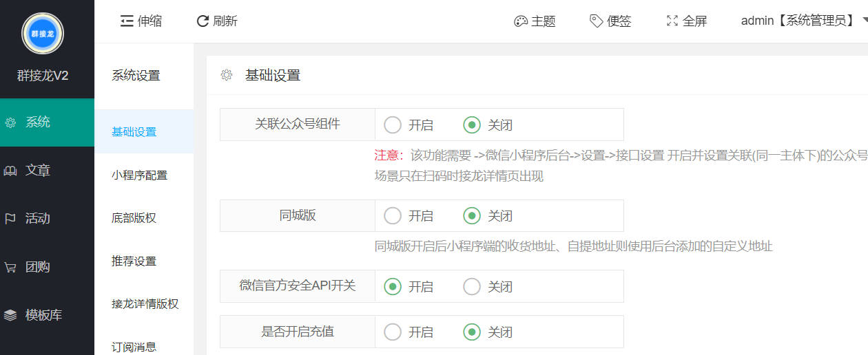The height and width of the screenshot is (355, 868).
Task: Enable 是否开启充值 with 开启 radio
Action: (393, 332)
